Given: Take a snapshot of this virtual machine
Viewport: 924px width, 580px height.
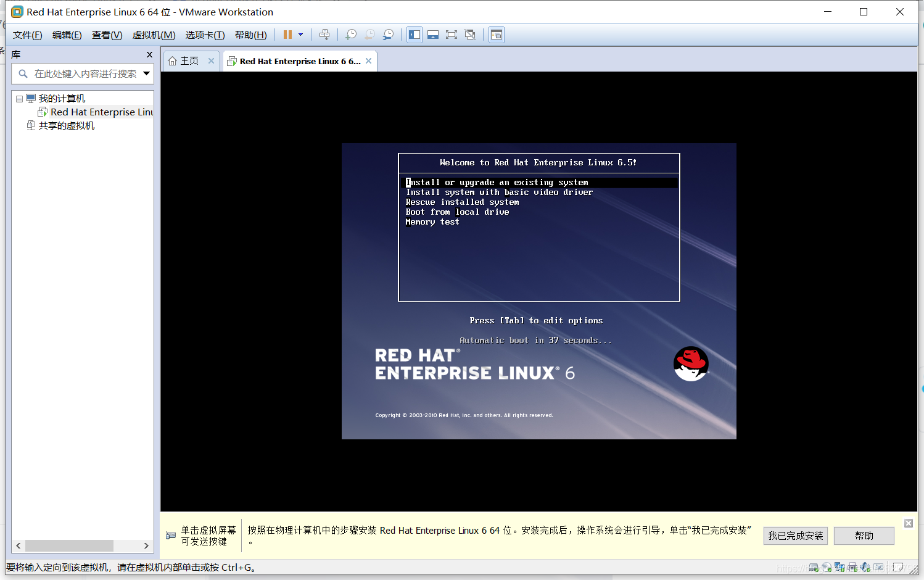Looking at the screenshot, I should point(351,35).
